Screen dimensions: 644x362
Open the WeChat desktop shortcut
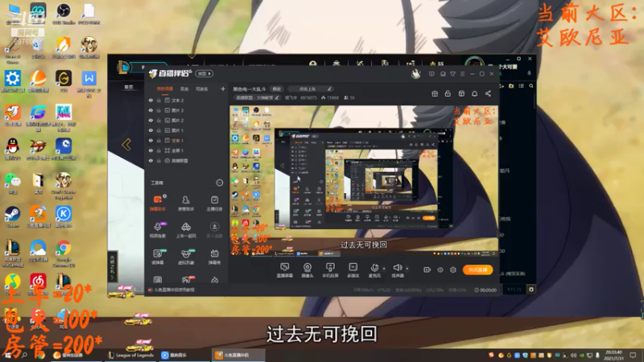click(12, 183)
